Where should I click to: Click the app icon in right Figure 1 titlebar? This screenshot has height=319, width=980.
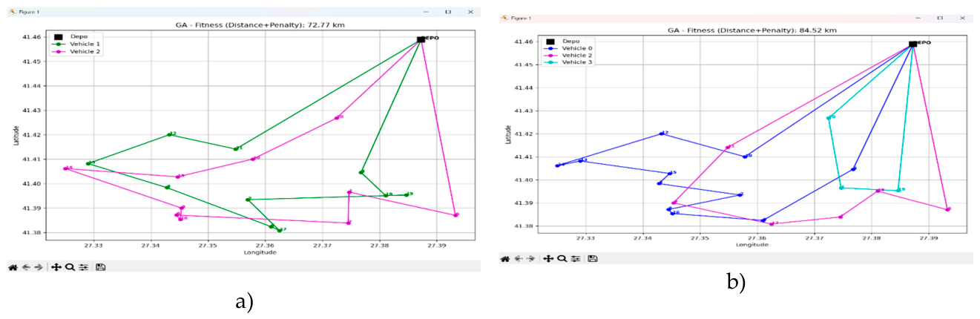pos(505,16)
